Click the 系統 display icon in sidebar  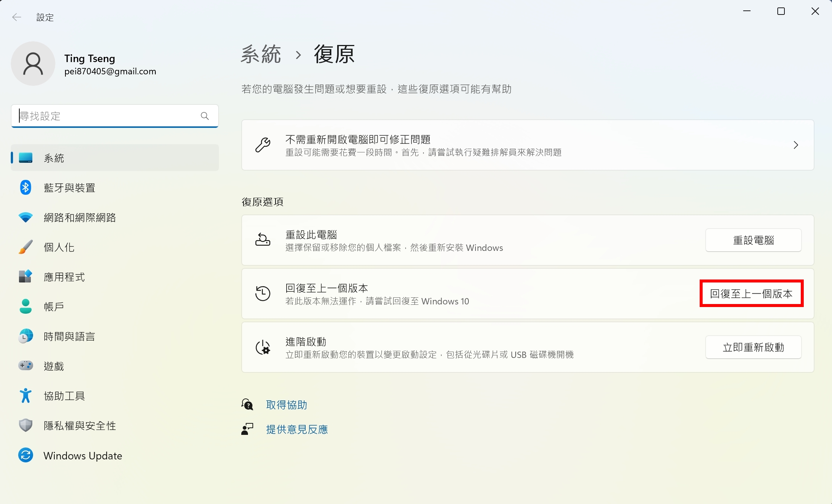point(26,158)
